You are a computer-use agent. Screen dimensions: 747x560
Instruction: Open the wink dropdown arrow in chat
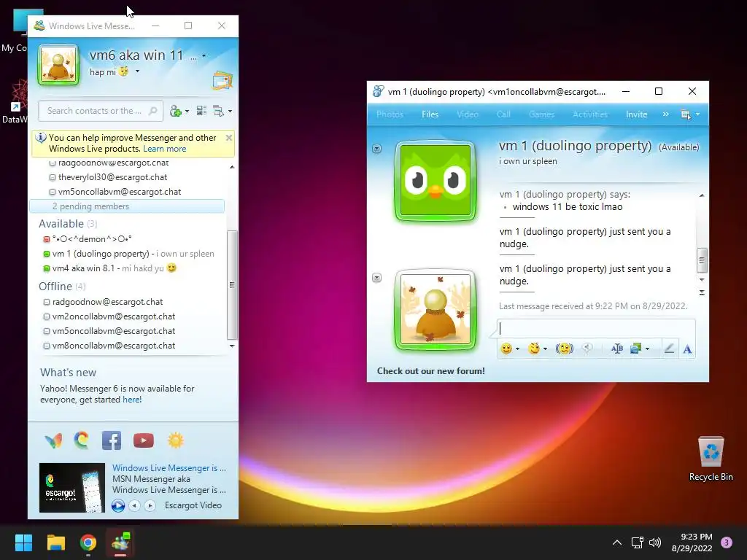click(545, 349)
